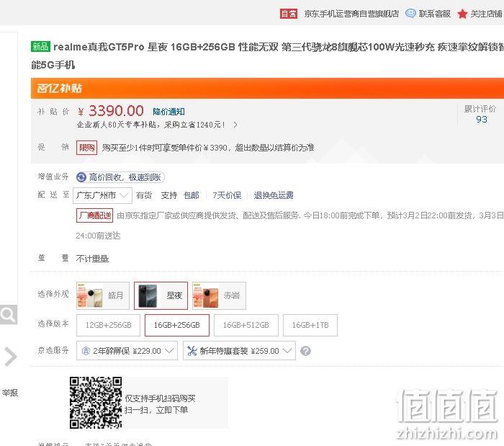Click the 高价回收,极速到账 button
Screen dimensions: 504x446
120,177
